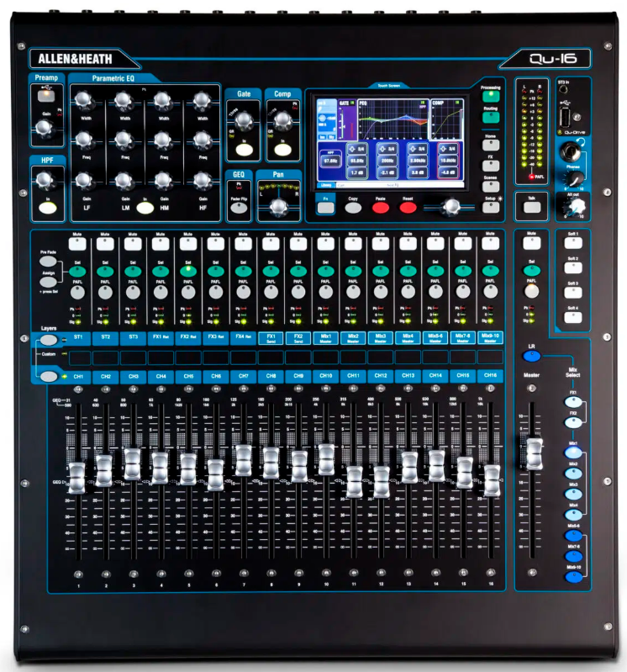Image resolution: width=627 pixels, height=672 pixels.
Task: Click the Soft 3 key
Action: [x=573, y=293]
